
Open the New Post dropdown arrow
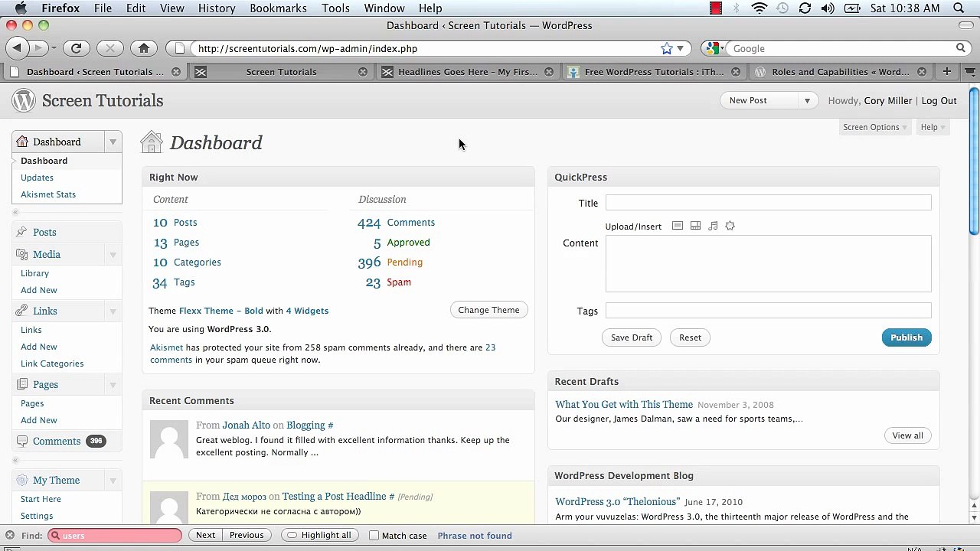click(806, 101)
